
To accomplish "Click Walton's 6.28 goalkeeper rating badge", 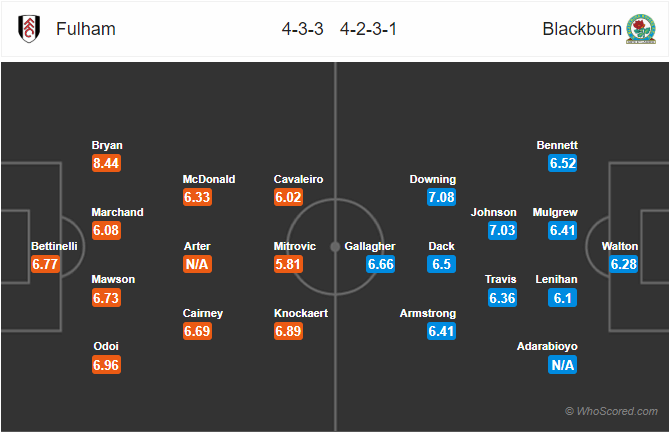I will click(623, 264).
